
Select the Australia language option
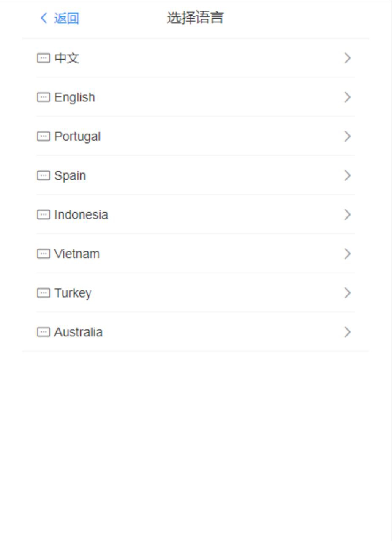78,332
